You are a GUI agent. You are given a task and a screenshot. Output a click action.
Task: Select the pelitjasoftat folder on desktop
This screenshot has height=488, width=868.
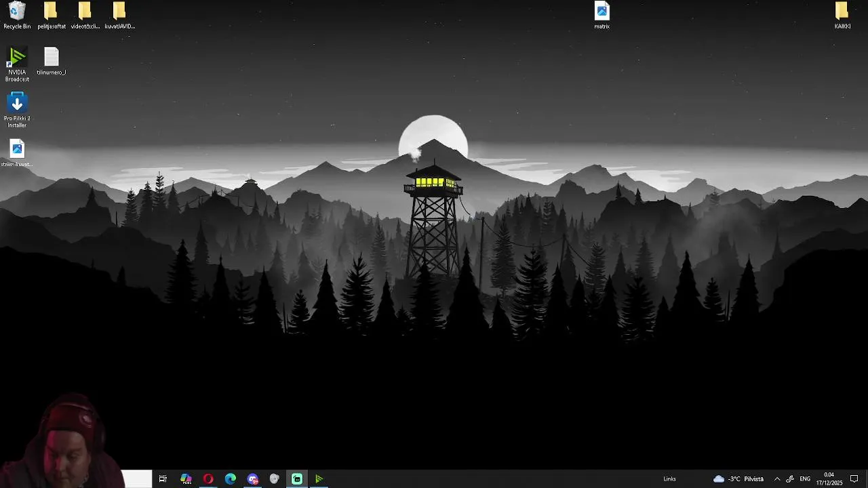click(52, 16)
